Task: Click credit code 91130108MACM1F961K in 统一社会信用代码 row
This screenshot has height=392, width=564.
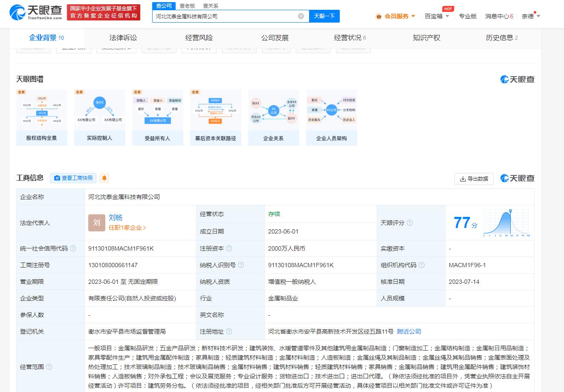Action: pyautogui.click(x=121, y=248)
